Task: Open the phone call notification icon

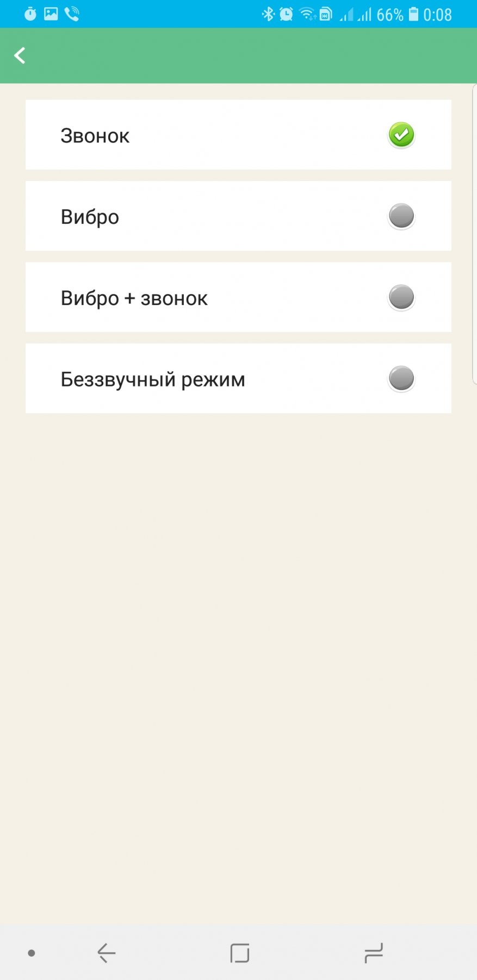Action: [x=72, y=14]
